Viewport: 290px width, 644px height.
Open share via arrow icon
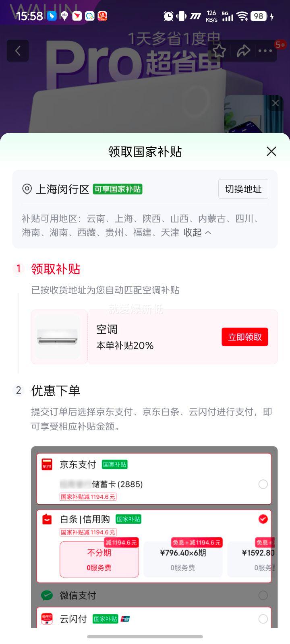[x=243, y=51]
